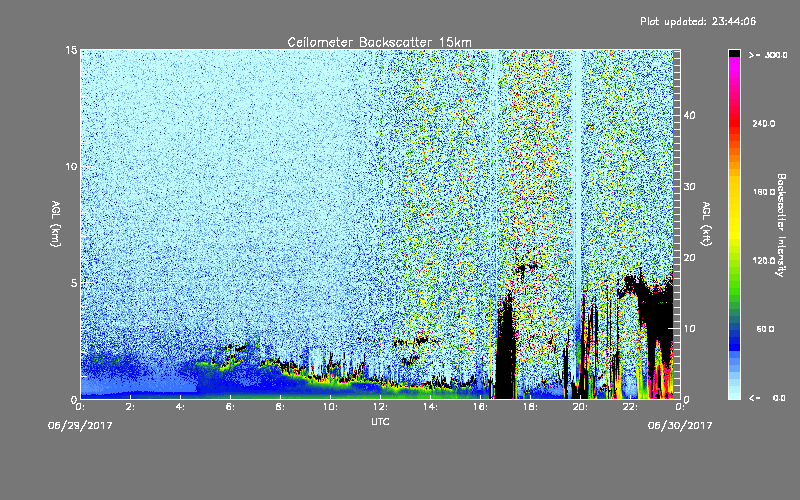This screenshot has height=500, width=800.
Task: Click the "20:" hour tick on the UTC axis
Action: pos(581,407)
